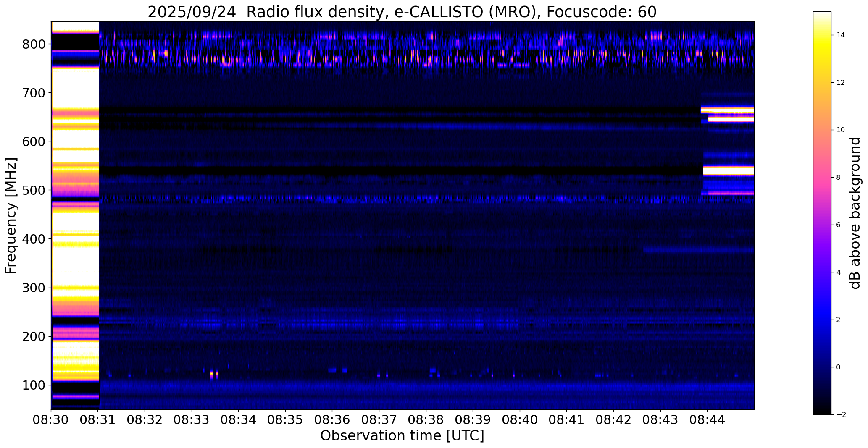The width and height of the screenshot is (868, 448).
Task: Click the 08:31 time tick label
Action: pos(98,420)
